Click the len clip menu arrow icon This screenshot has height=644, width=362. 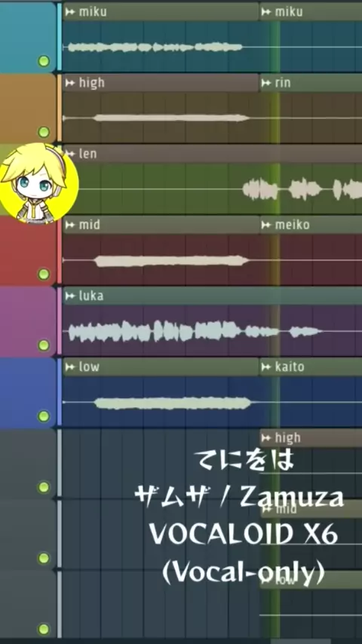coord(70,154)
